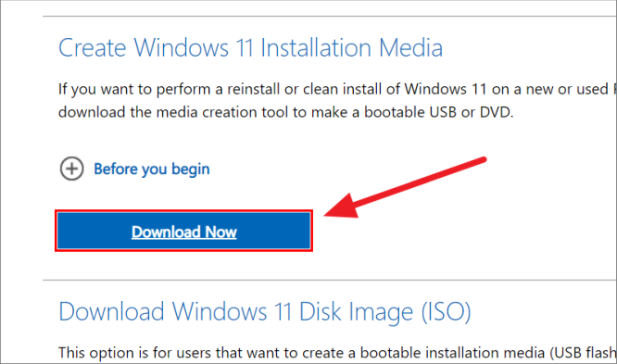Click the blue Download Now button
The height and width of the screenshot is (364, 617).
tap(183, 231)
